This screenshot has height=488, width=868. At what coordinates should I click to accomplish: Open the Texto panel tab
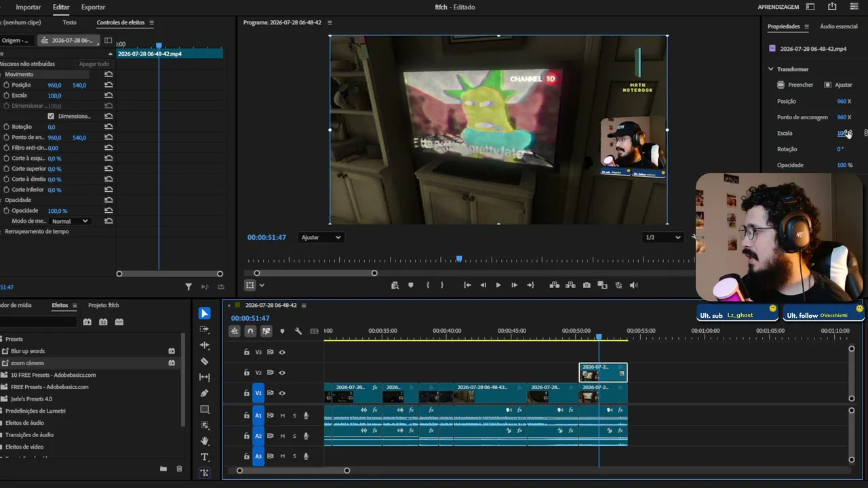[69, 22]
